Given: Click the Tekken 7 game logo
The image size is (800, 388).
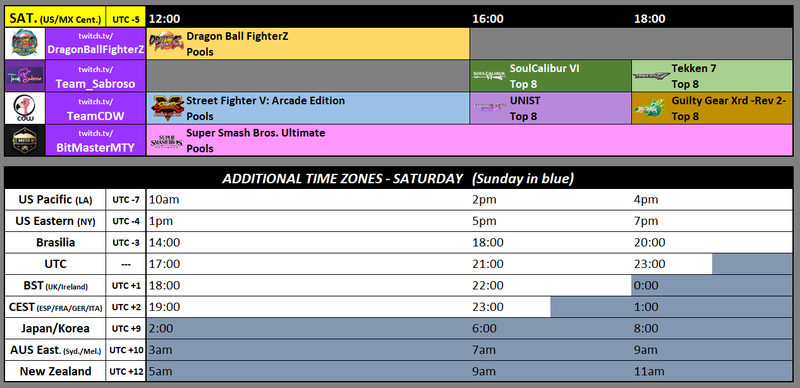Looking at the screenshot, I should coord(651,76).
